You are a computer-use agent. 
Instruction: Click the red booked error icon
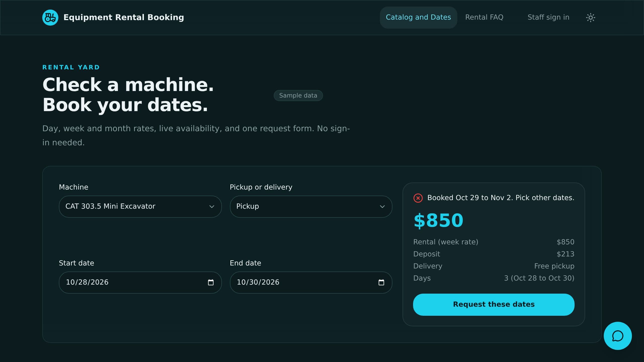pos(418,198)
